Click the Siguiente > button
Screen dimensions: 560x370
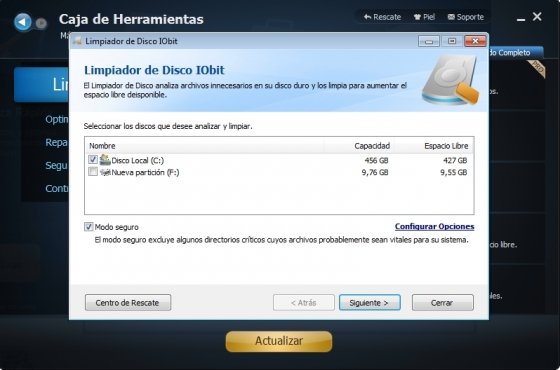pos(370,302)
